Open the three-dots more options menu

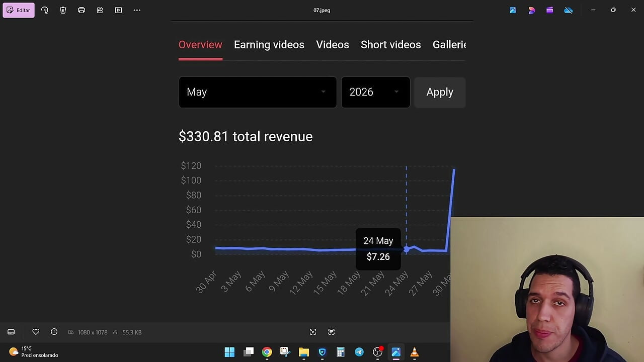pos(137,10)
